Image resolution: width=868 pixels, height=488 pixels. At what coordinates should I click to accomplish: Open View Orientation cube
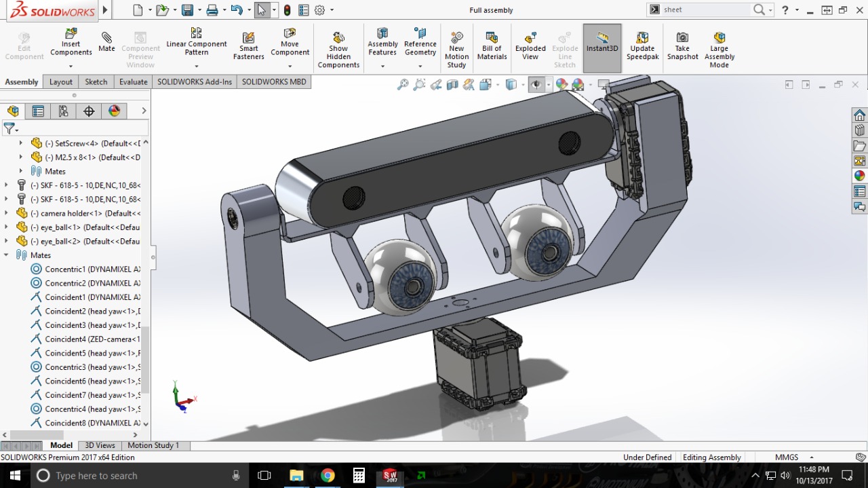pyautogui.click(x=486, y=85)
